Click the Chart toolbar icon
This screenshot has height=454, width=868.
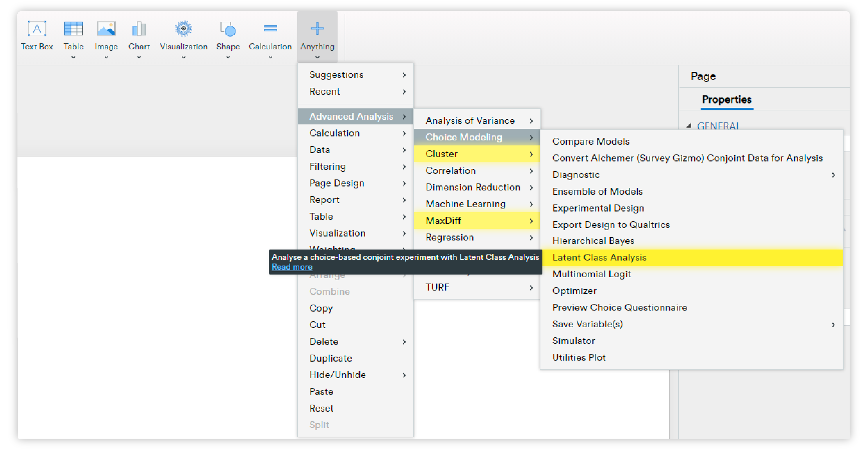pyautogui.click(x=139, y=29)
